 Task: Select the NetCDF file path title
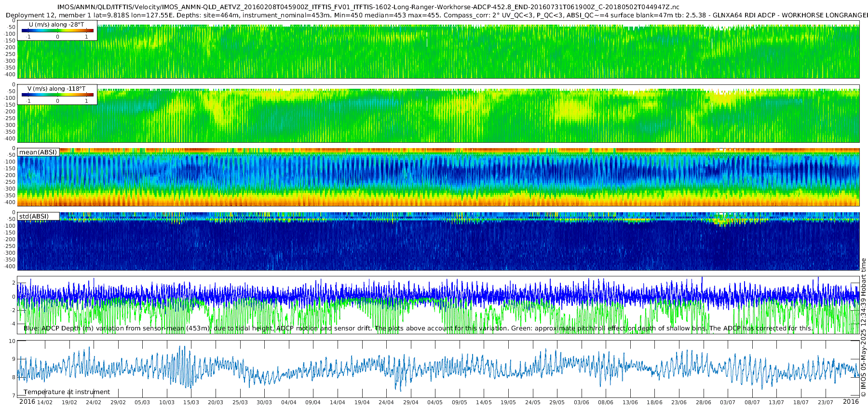[x=368, y=7]
